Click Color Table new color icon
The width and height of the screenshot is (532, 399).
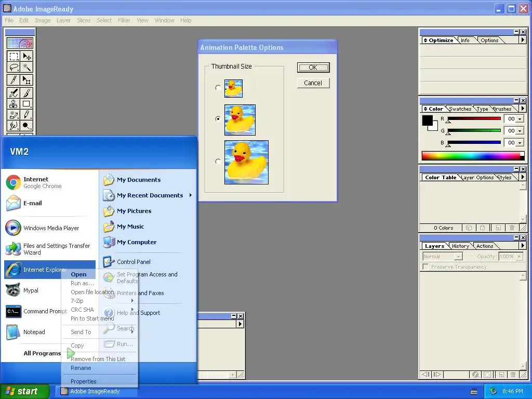(x=498, y=228)
